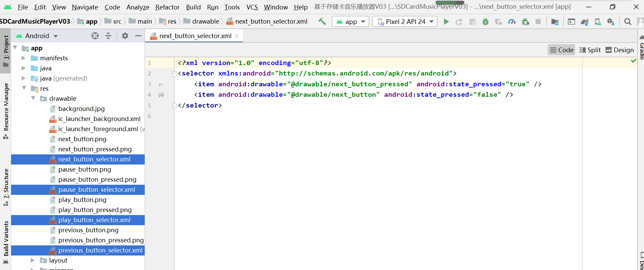
Task: Open the Build menu
Action: pos(193,7)
